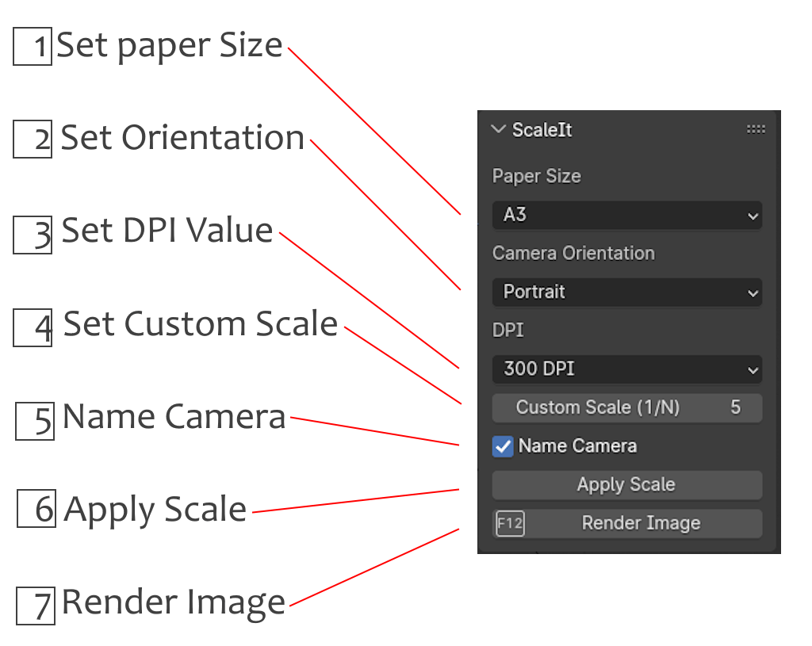Uncheck the Name Camera checkbox
812x646 pixels.
click(x=503, y=446)
